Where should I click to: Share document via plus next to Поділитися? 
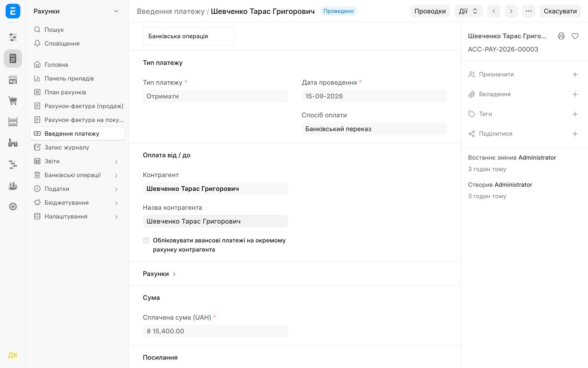pyautogui.click(x=575, y=134)
